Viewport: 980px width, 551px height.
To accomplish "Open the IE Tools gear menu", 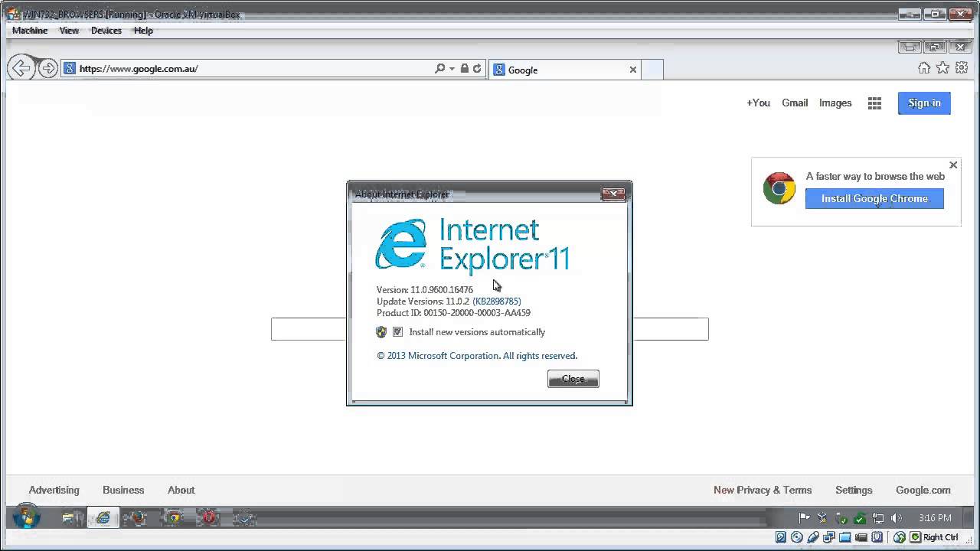I will (x=961, y=68).
